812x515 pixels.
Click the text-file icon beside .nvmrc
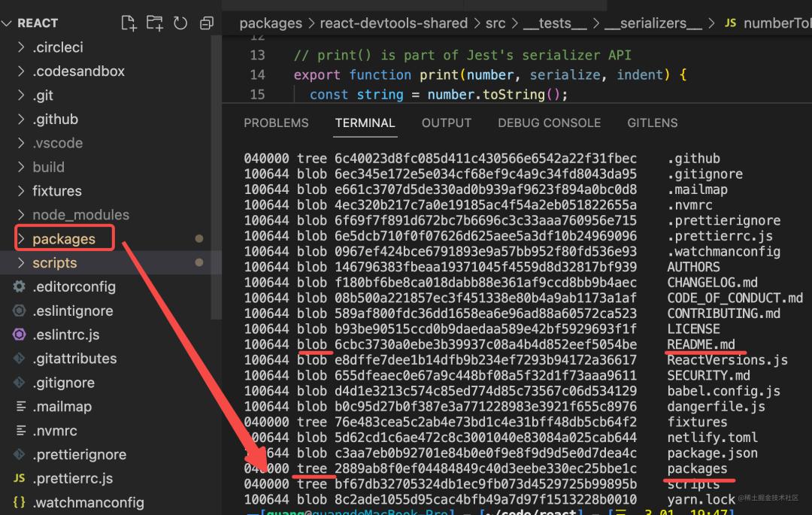click(x=21, y=430)
